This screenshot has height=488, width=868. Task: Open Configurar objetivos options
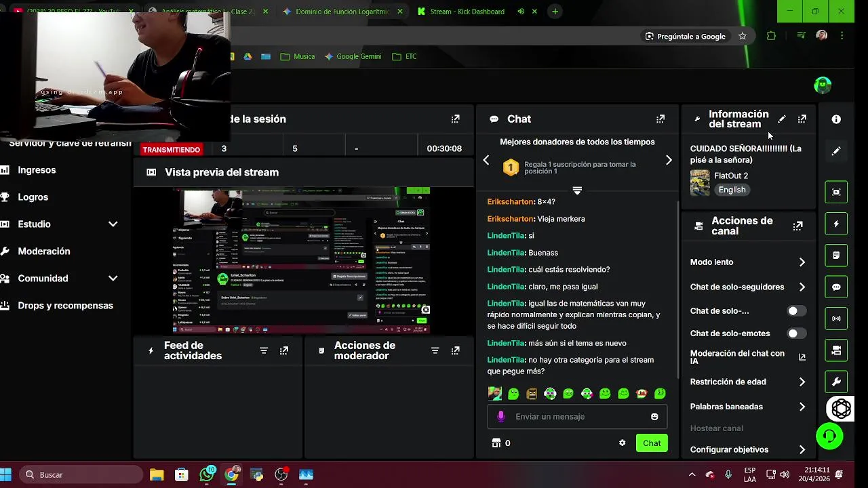(x=748, y=450)
